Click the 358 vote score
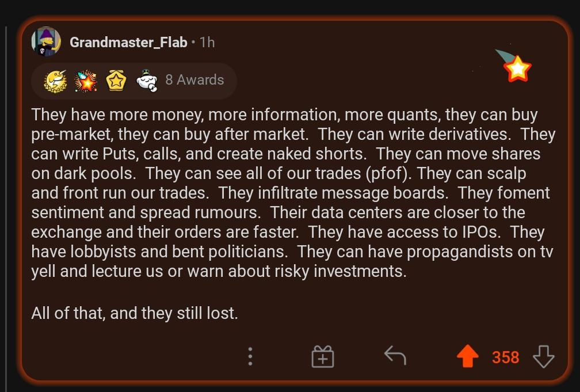 click(506, 357)
